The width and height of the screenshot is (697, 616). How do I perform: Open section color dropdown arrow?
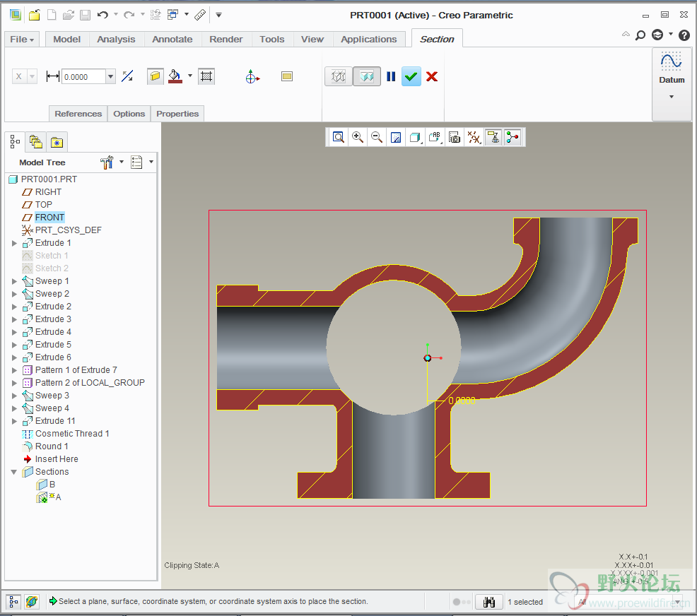tap(190, 76)
